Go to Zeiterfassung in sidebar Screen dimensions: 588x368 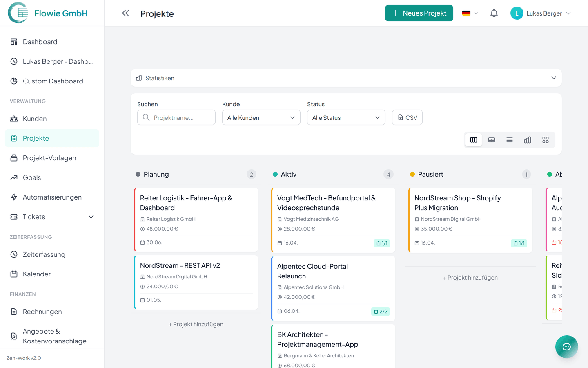(44, 254)
